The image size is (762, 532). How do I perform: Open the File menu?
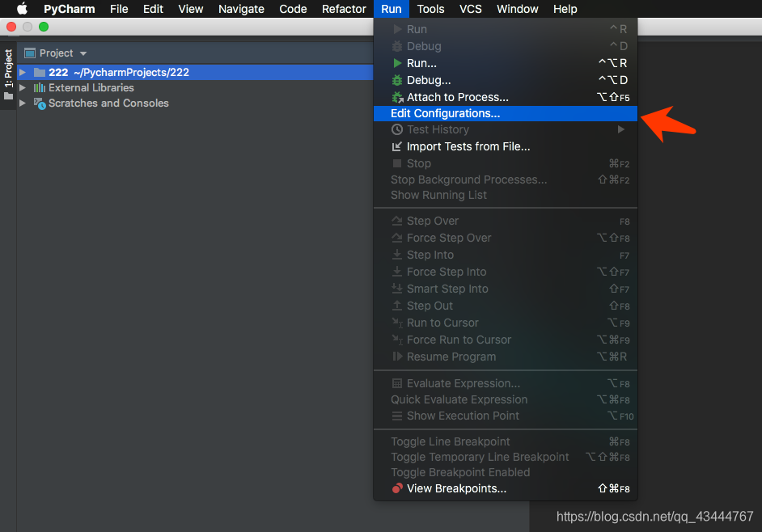[x=119, y=9]
